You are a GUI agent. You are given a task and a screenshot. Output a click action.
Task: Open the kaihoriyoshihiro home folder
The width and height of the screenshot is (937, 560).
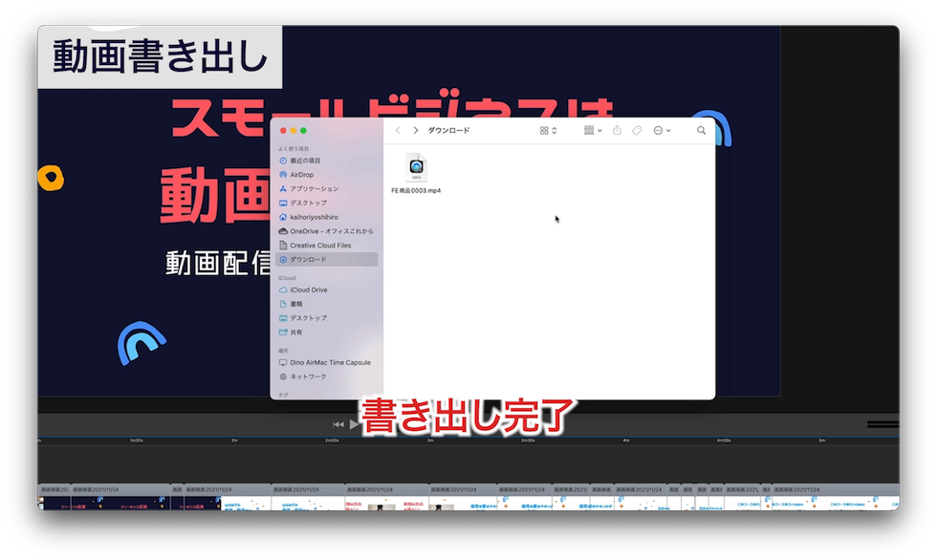pyautogui.click(x=320, y=216)
